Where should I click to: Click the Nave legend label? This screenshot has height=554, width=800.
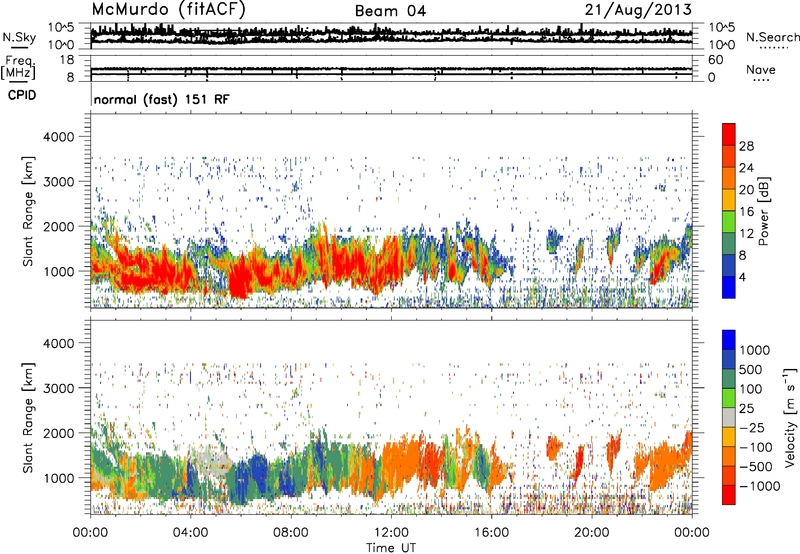[x=760, y=70]
